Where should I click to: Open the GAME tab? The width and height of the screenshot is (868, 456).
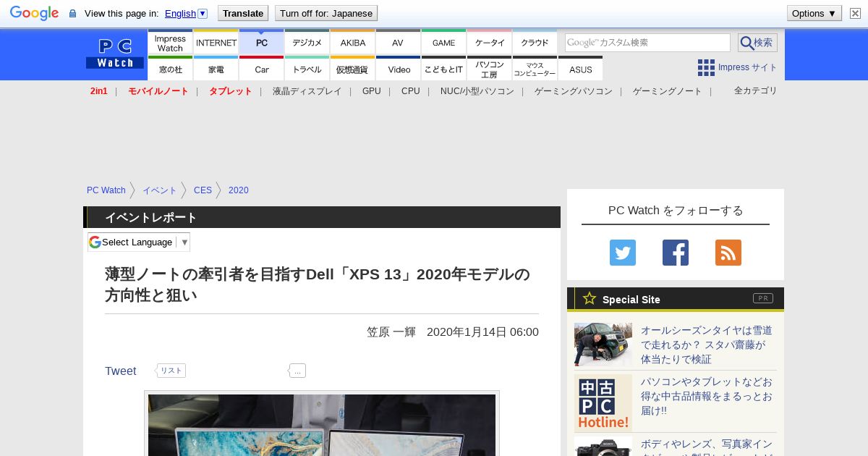click(x=443, y=43)
